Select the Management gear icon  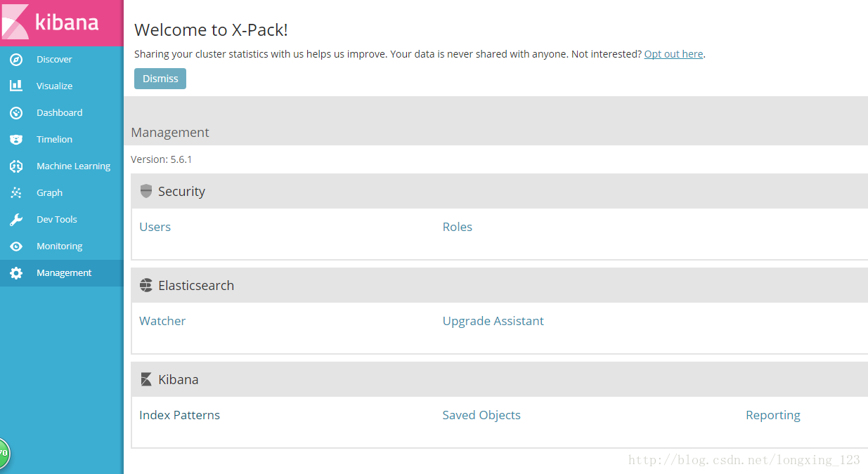16,273
